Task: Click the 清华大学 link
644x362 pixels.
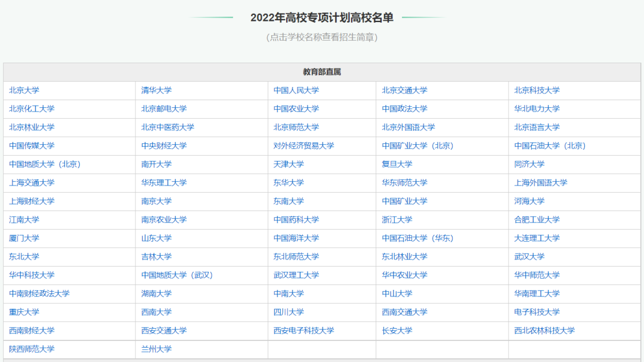Action: point(156,91)
